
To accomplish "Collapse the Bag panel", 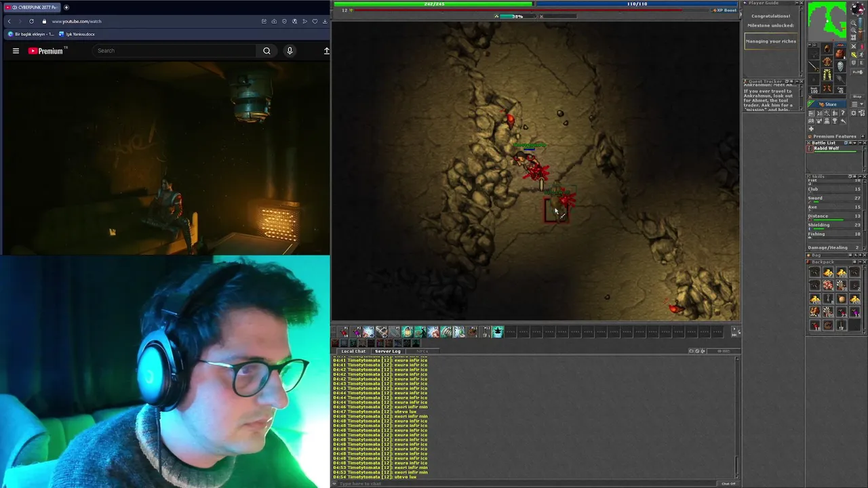I will point(860,255).
